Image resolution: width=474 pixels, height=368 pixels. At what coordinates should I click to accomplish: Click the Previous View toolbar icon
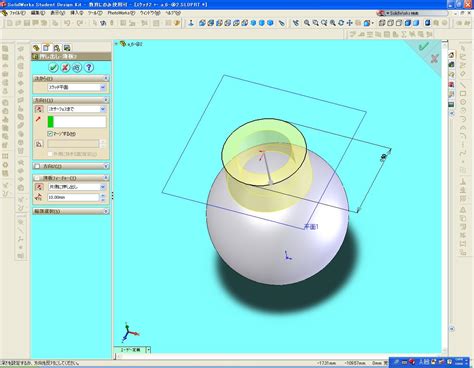[x=295, y=23]
